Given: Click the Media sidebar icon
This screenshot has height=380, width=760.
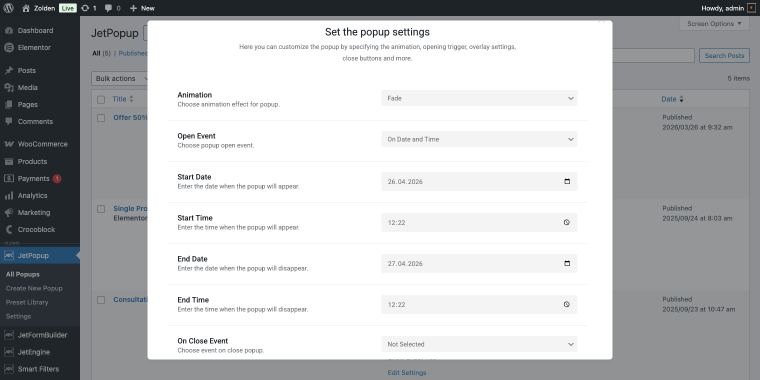Looking at the screenshot, I should (9, 87).
